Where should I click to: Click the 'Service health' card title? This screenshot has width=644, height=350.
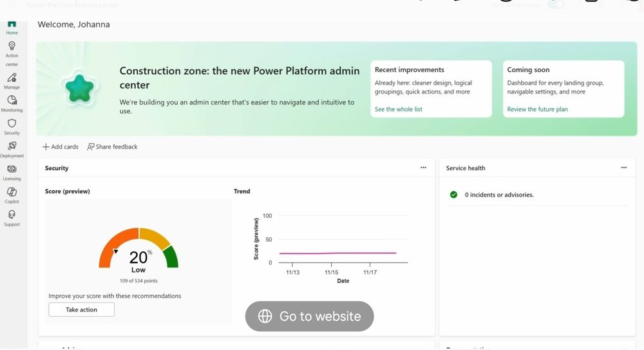click(466, 168)
